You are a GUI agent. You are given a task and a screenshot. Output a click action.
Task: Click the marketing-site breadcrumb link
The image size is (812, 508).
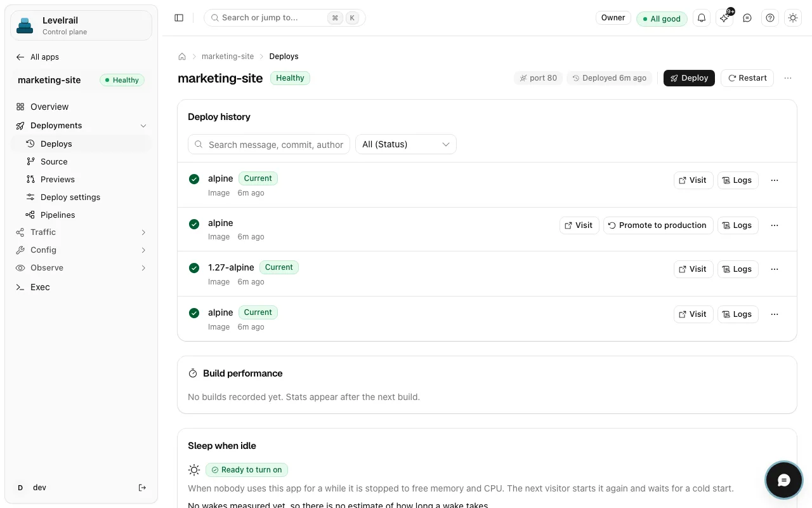pos(228,57)
